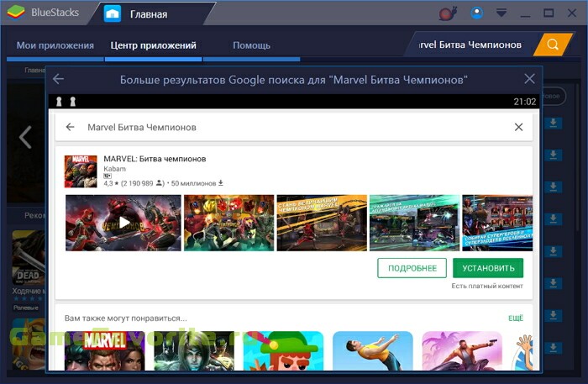Viewport: 588px width, 384px height.
Task: Clear the Play Store search query
Action: pyautogui.click(x=518, y=127)
